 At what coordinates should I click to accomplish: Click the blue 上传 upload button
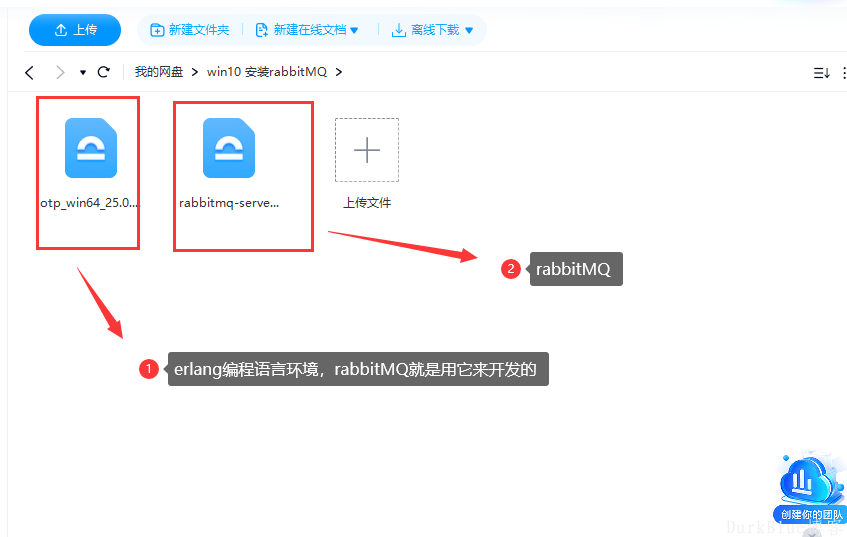75,30
